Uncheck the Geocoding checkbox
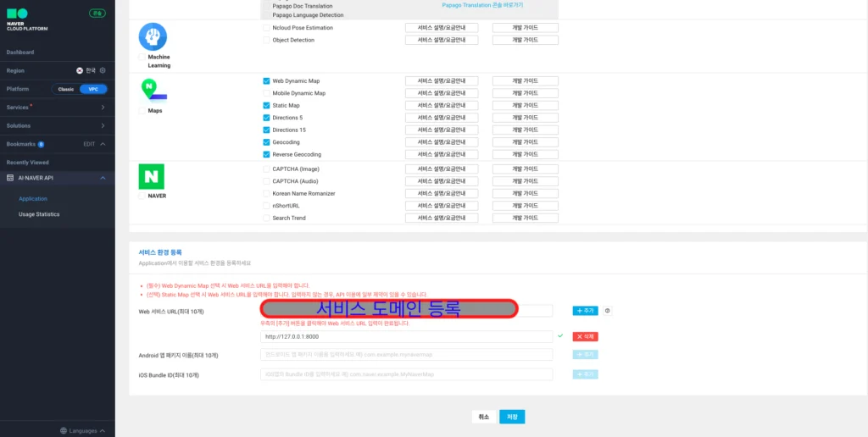 [x=266, y=142]
